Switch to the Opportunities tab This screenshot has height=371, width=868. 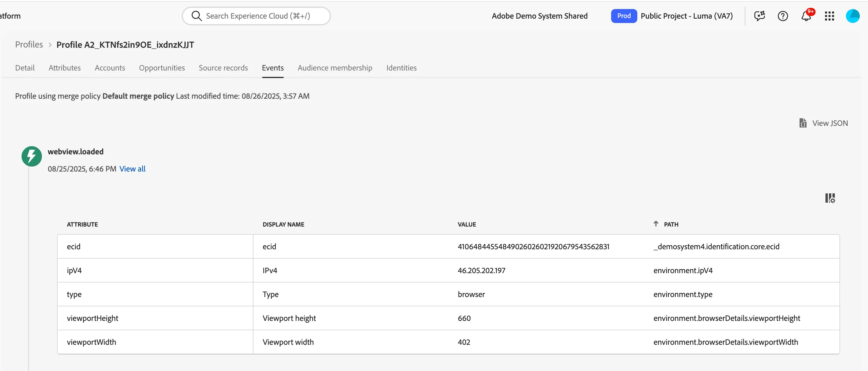click(162, 68)
